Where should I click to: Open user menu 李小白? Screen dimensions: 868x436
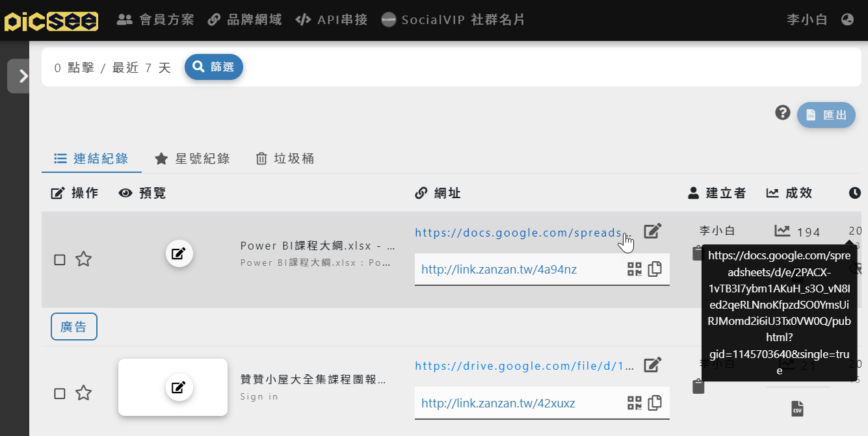807,19
